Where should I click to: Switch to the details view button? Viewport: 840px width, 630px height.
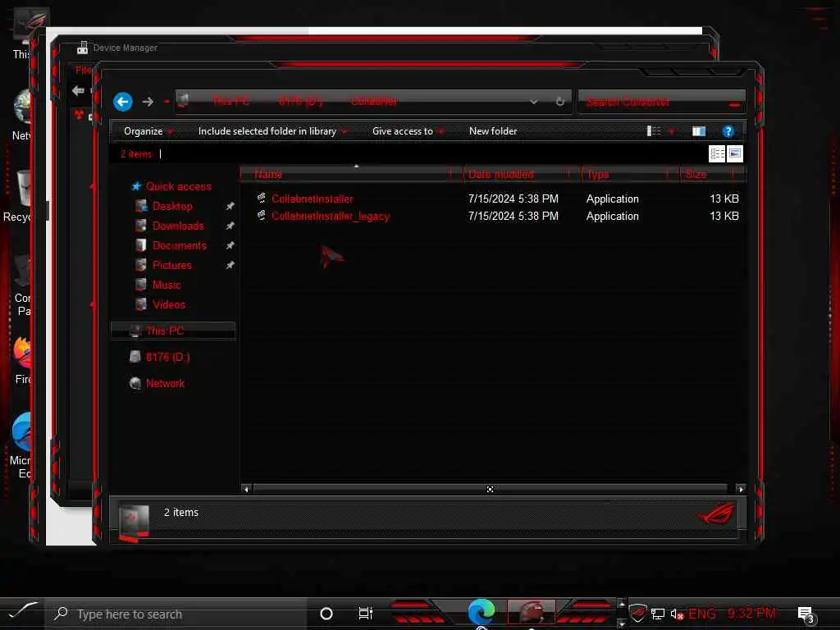[x=717, y=153]
